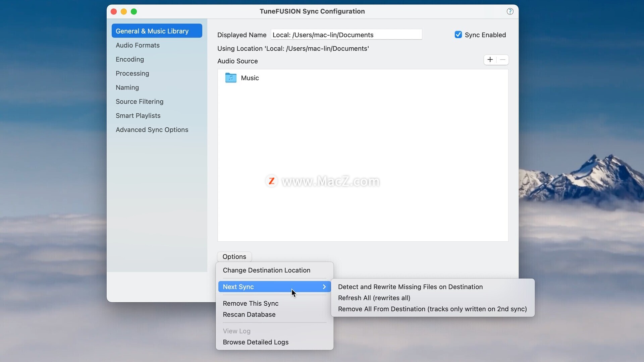Select General & Music Library tab
Screen dimensions: 644x362
click(157, 31)
